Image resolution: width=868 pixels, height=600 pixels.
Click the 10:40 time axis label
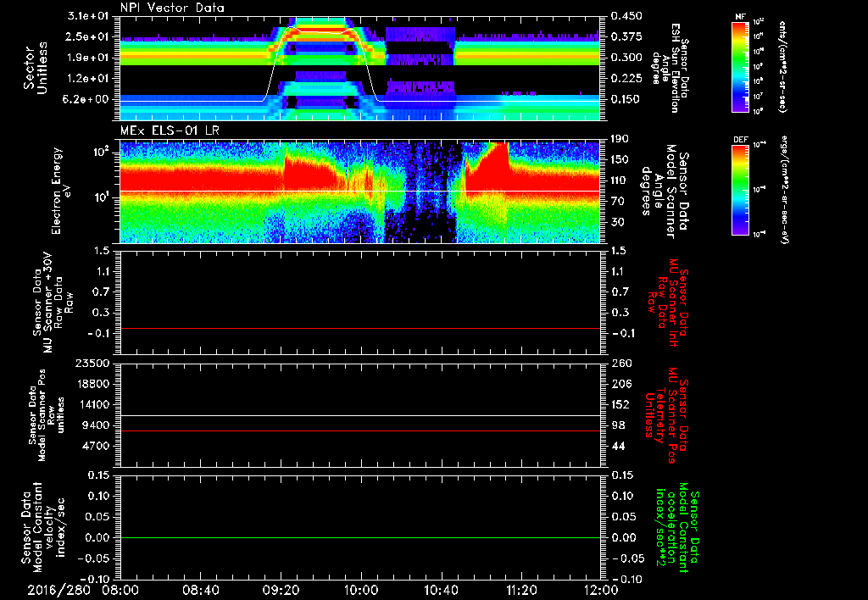(441, 589)
